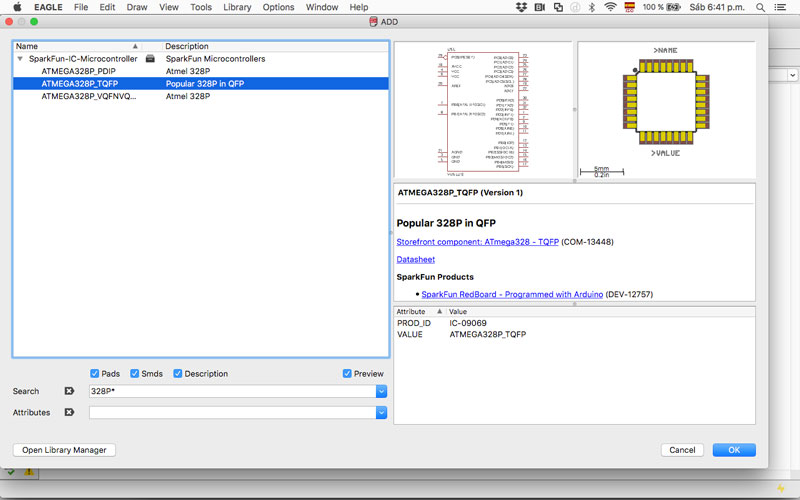Click the VALUE attribute label

click(x=410, y=334)
